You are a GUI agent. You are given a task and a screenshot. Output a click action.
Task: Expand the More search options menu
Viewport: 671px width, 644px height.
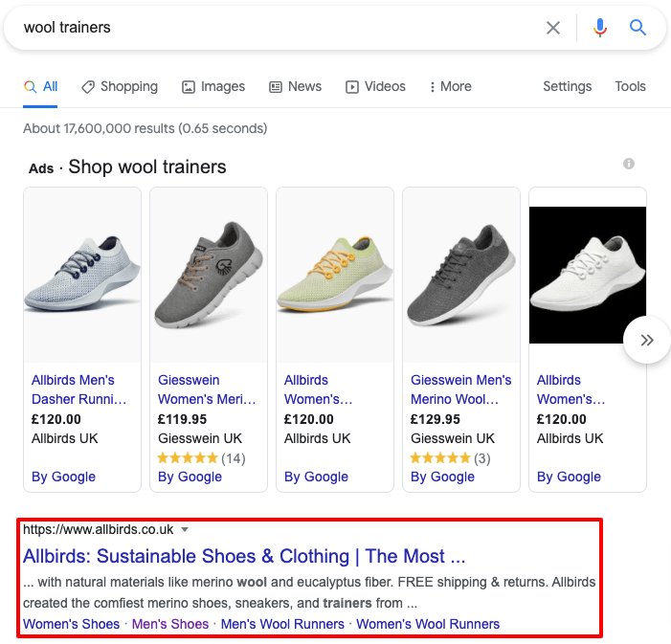450,86
